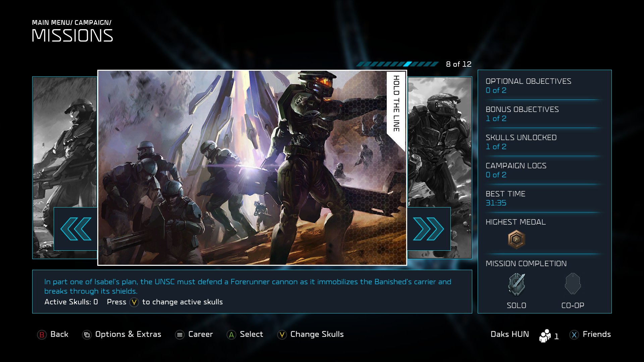The height and width of the screenshot is (362, 644).
Task: Go to previous mission with left double-chevron
Action: tap(76, 229)
